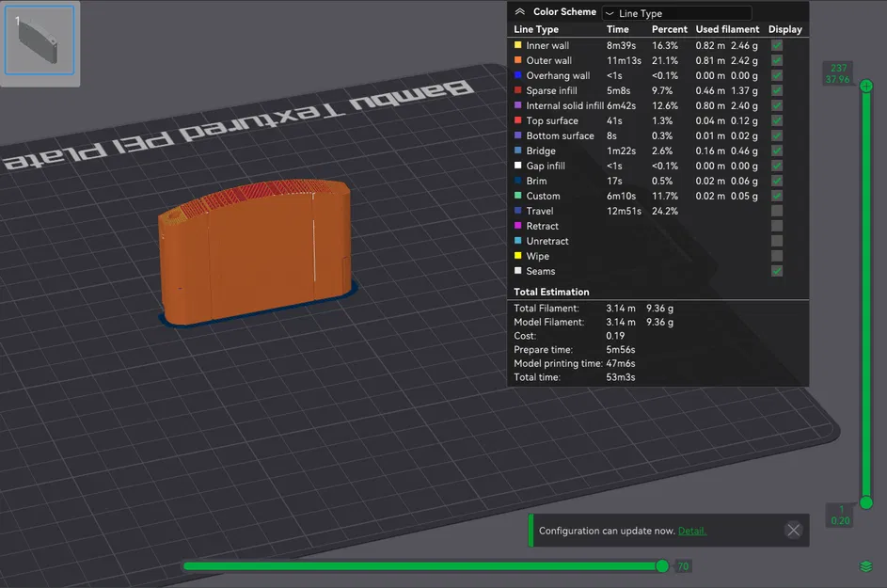This screenshot has height=588, width=887.
Task: Click the Internal solid infill purple swatch
Action: coord(517,105)
